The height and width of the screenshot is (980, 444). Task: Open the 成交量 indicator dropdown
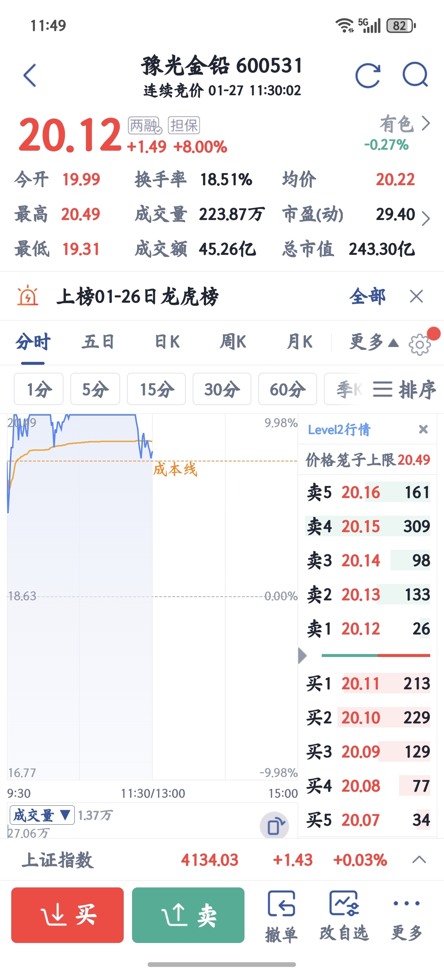pos(42,815)
